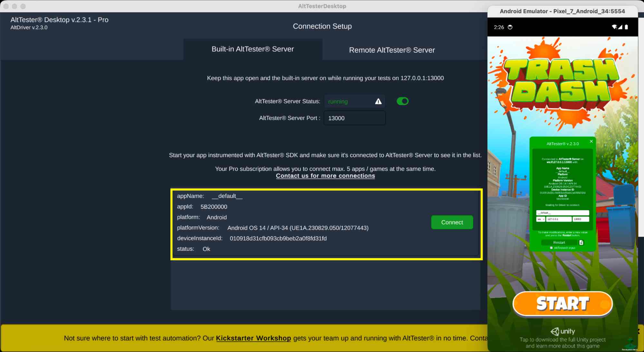Click the AltTester Desktop v.2.3.1 - Pro title
The width and height of the screenshot is (644, 352).
click(x=59, y=20)
